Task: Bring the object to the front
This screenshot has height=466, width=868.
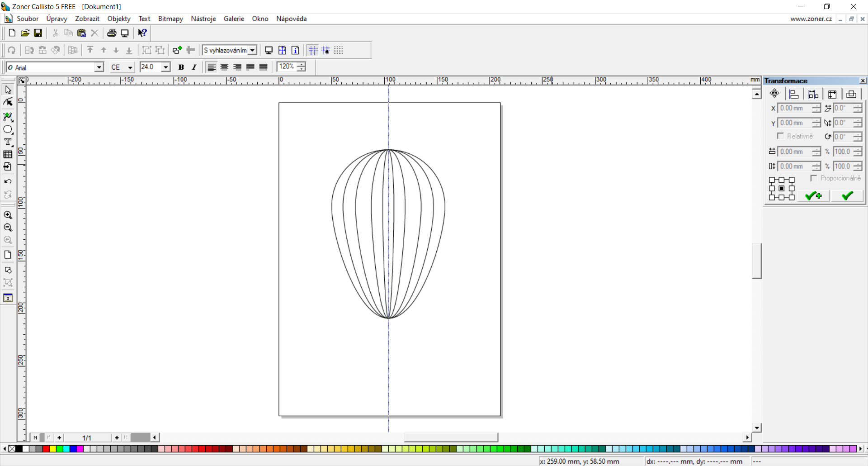Action: pos(90,50)
